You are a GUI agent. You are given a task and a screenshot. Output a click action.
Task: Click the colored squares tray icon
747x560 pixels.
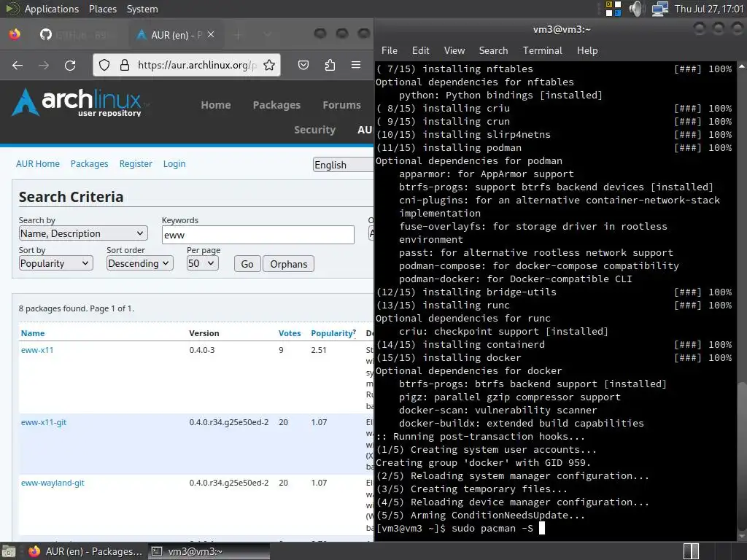pyautogui.click(x=613, y=9)
